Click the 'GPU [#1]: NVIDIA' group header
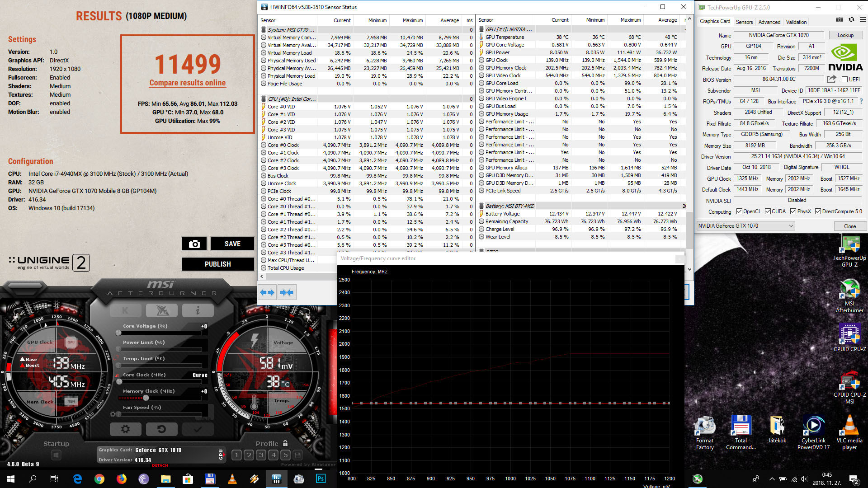Screen dimensions: 868x488 pyautogui.click(x=508, y=29)
